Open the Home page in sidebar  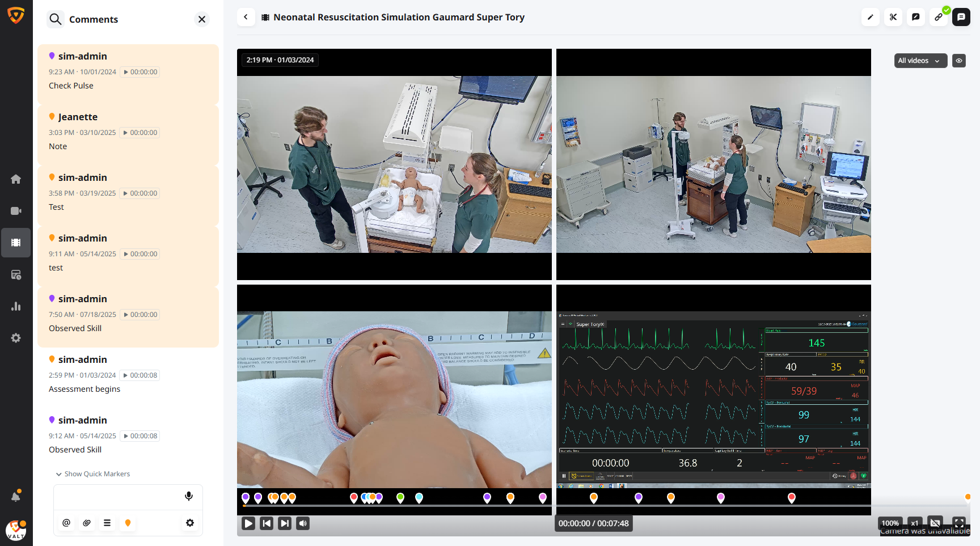pos(16,179)
